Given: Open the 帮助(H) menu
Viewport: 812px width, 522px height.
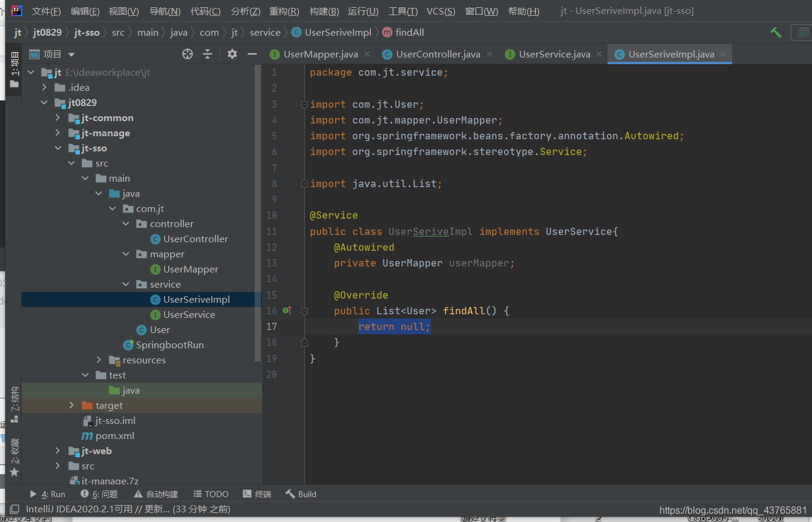Looking at the screenshot, I should (x=523, y=11).
